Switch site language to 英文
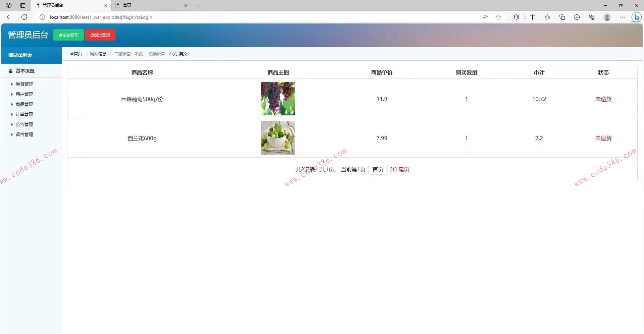Viewport: 644px width, 334px height. coord(183,54)
